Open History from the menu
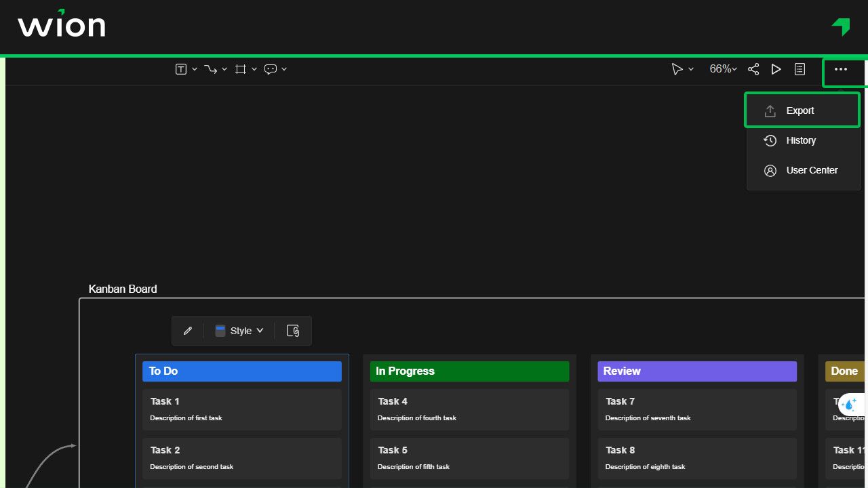This screenshot has height=488, width=868. pos(802,140)
